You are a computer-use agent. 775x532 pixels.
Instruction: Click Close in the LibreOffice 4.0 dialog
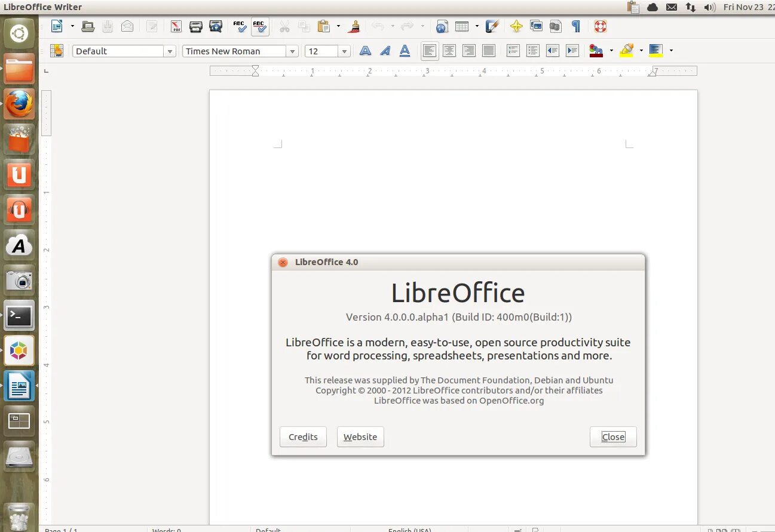613,437
